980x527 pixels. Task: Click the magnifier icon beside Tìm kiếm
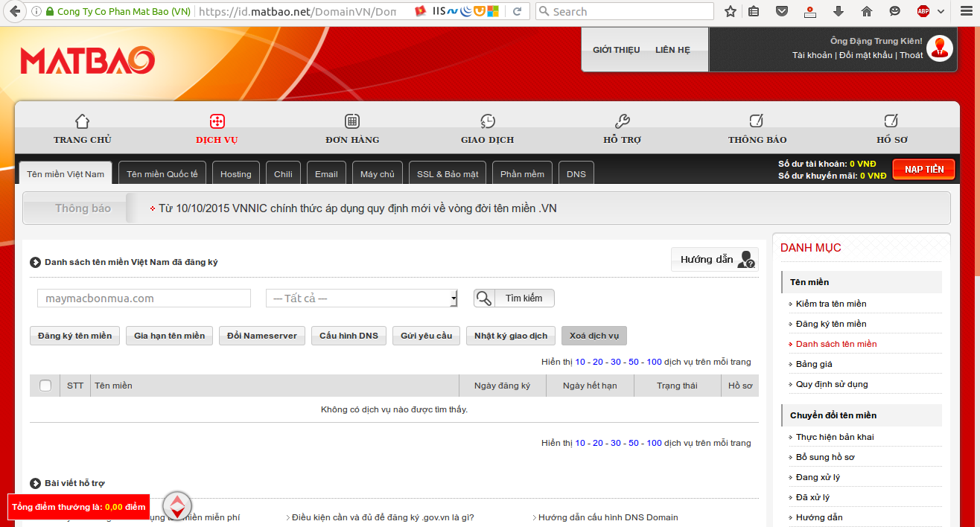(484, 298)
